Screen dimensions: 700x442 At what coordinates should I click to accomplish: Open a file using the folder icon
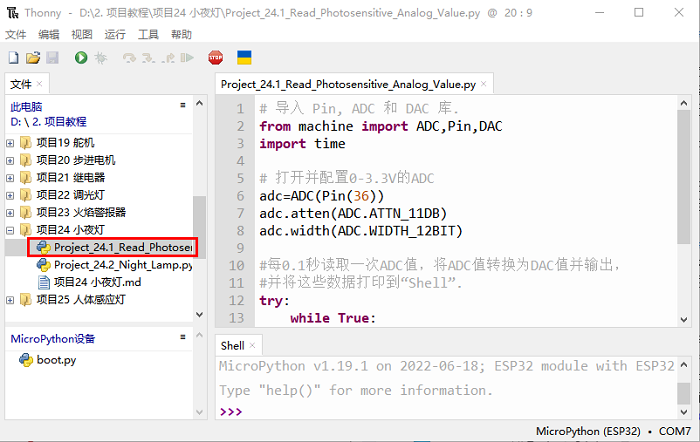pos(33,58)
